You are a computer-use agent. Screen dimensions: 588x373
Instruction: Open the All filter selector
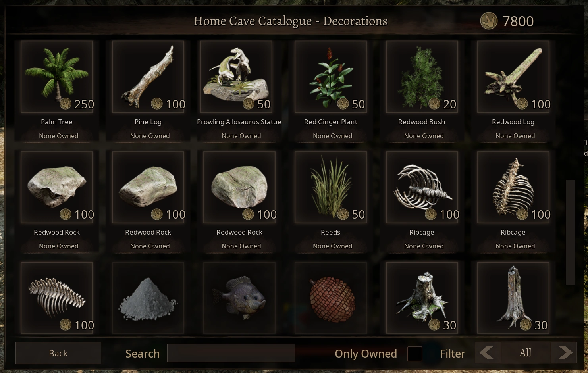tap(526, 352)
